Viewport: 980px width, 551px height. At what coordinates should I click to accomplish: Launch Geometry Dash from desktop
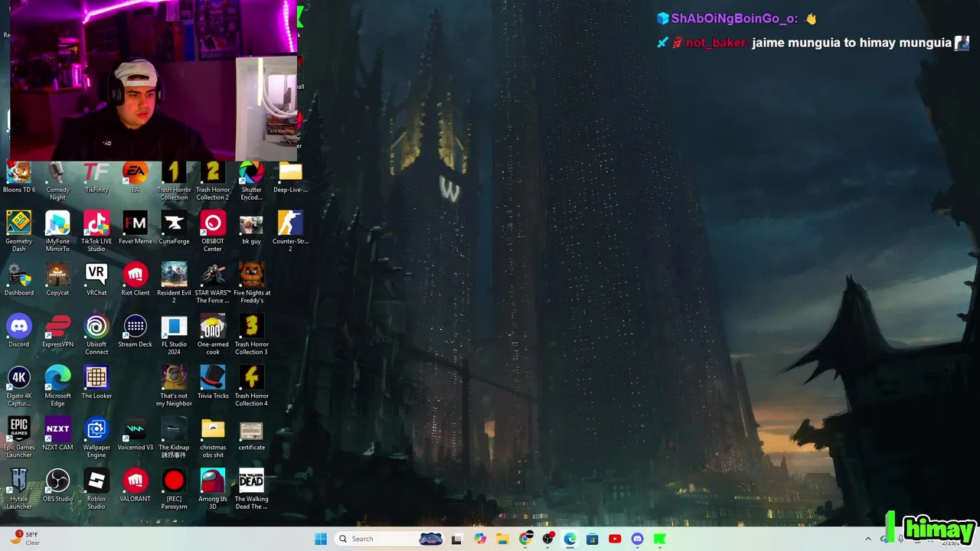19,232
